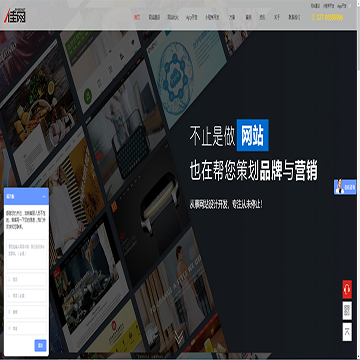Screen dimensions: 360x360
Task: Open 关于 navigation item
Action: click(x=277, y=17)
